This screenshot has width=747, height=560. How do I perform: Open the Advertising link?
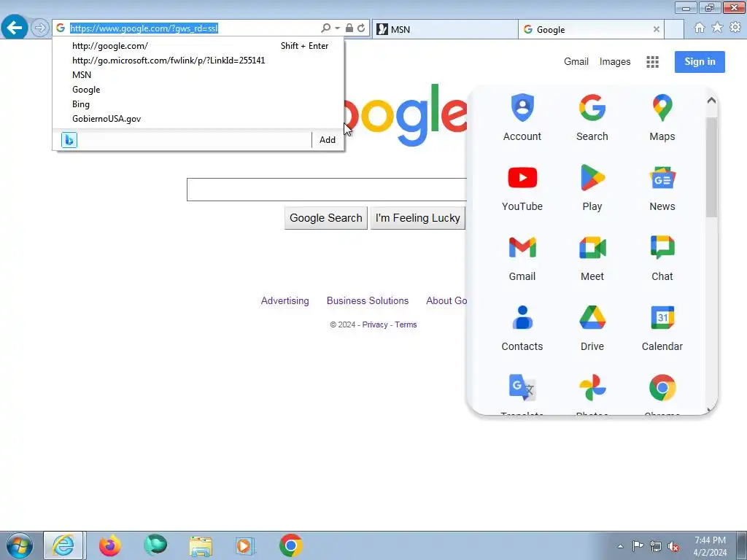click(x=285, y=301)
